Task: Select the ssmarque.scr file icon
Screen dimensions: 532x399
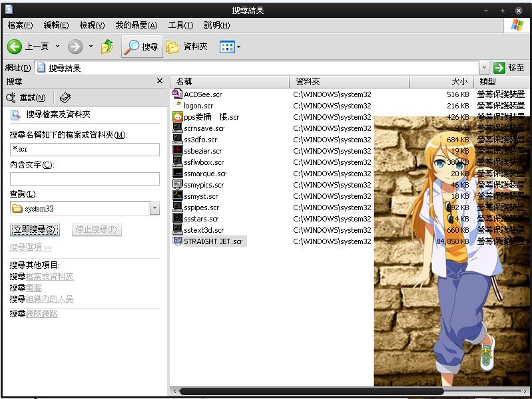Action: (x=178, y=173)
